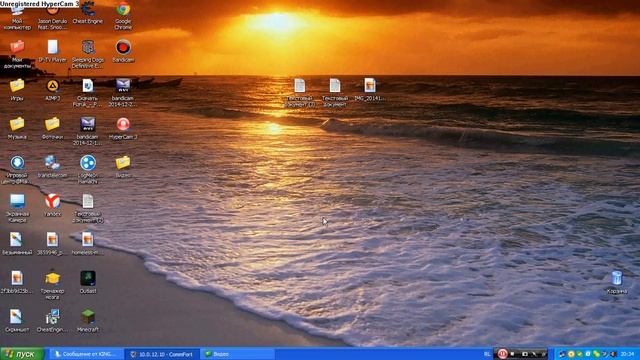Viewport: 640px width, 360px height.
Task: Open the Видео folder on desktop
Action: tap(123, 167)
